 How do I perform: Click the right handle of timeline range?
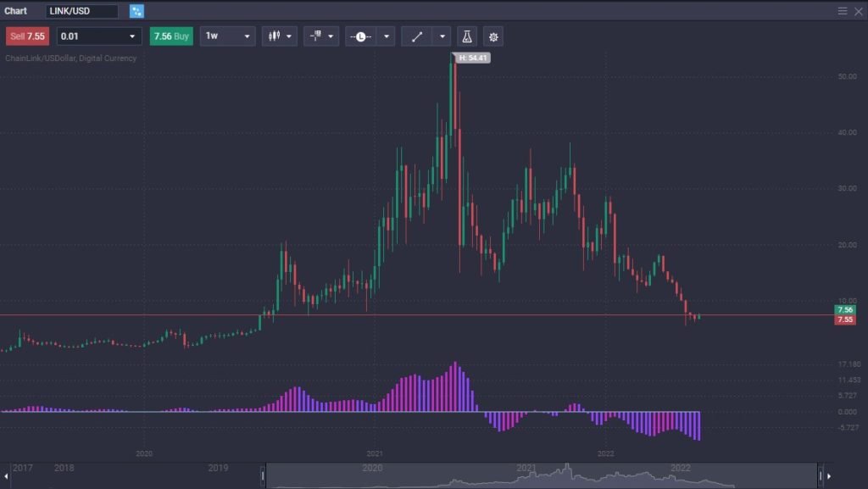(820, 475)
